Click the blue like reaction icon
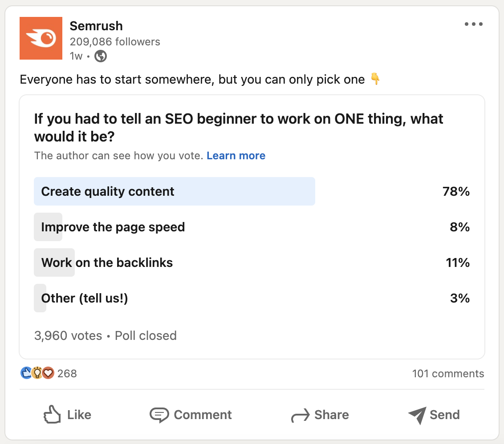This screenshot has height=444, width=504. [x=26, y=373]
